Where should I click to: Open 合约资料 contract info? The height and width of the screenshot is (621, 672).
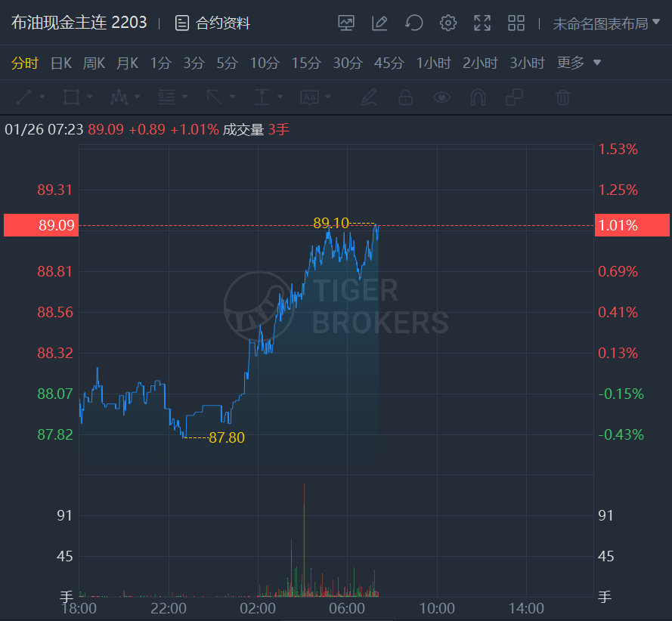(212, 23)
